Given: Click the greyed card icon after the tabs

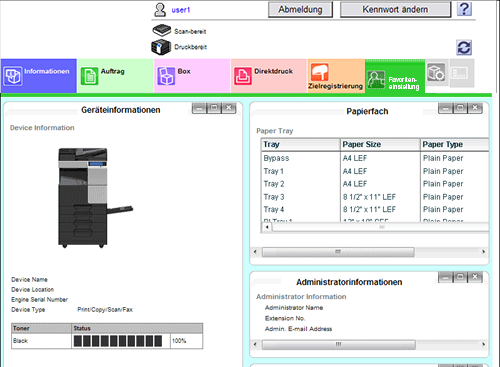Looking at the screenshot, I should pos(460,73).
